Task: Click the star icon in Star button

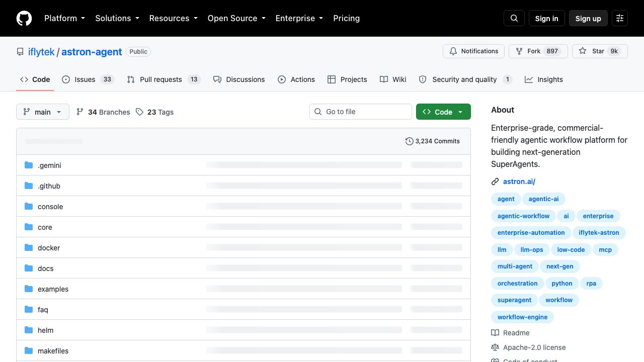Action: click(583, 51)
